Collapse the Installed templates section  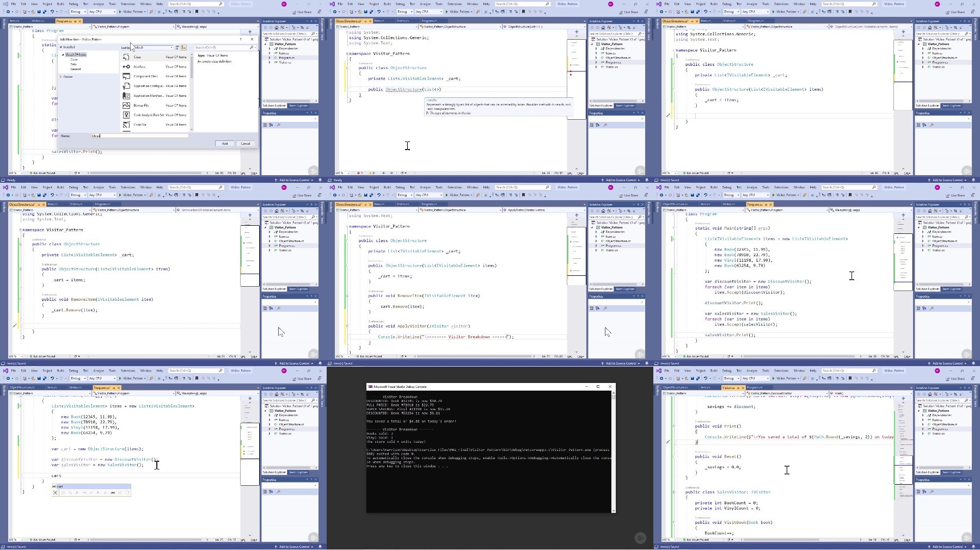pos(61,47)
